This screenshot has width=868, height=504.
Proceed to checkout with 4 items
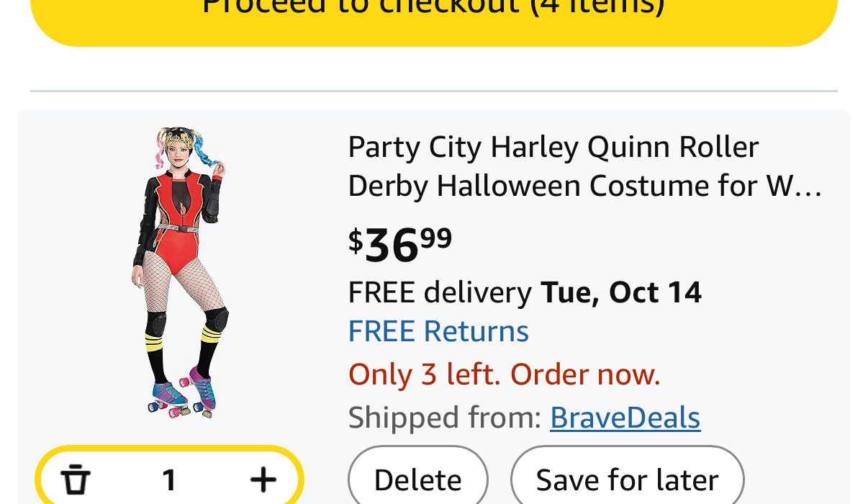433,14
